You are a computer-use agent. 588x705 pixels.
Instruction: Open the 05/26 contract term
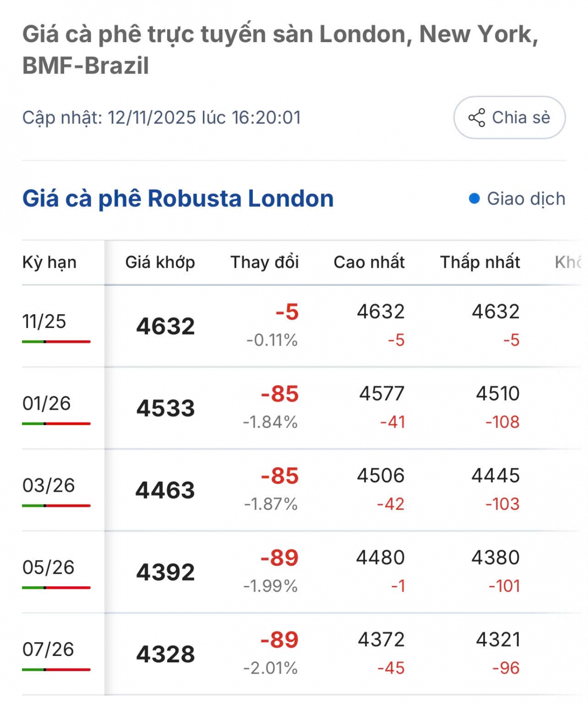[49, 567]
